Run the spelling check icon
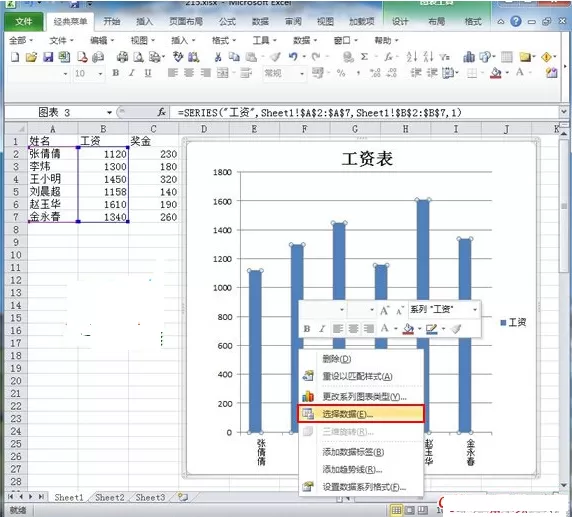 click(x=178, y=57)
